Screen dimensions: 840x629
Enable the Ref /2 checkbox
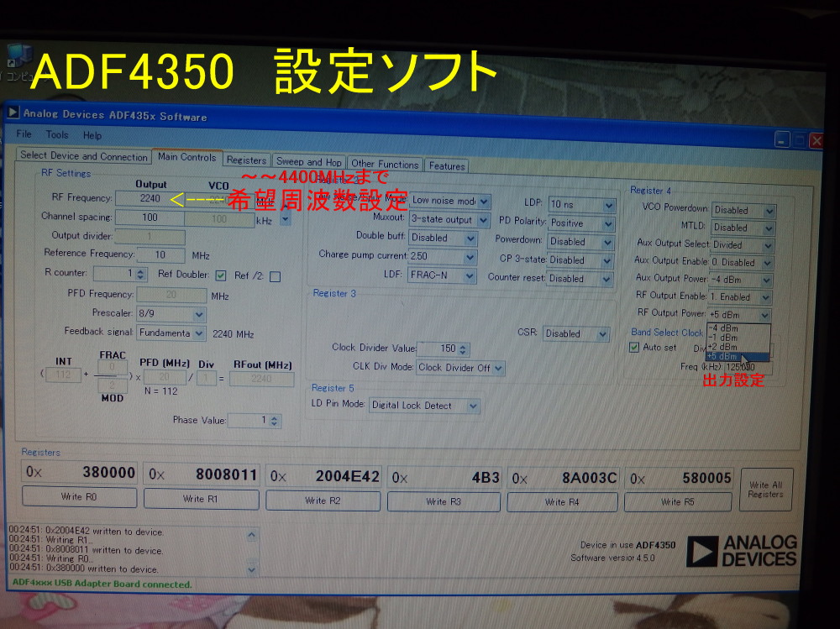275,276
